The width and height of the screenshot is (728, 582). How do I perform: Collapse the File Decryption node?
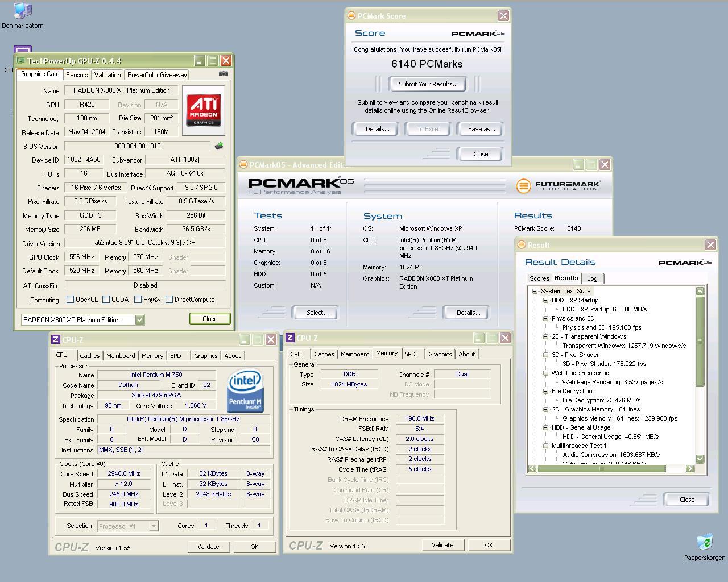tap(545, 391)
